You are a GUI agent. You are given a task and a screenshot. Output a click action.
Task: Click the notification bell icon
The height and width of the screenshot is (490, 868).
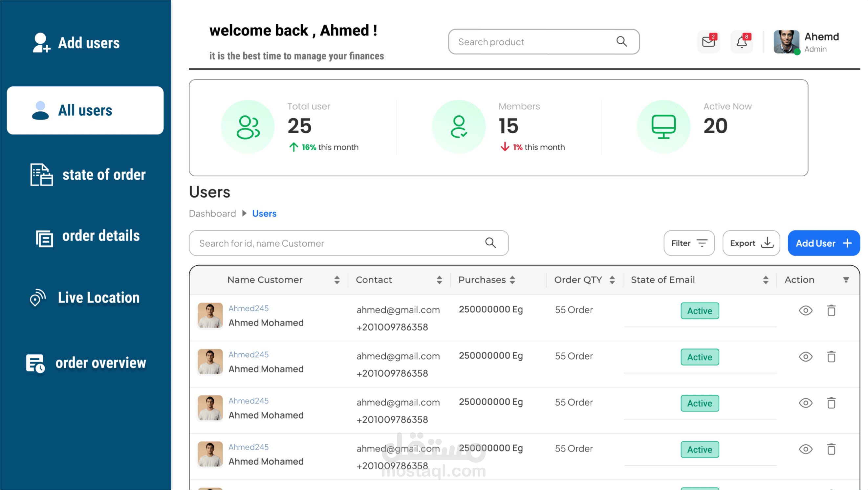click(741, 42)
